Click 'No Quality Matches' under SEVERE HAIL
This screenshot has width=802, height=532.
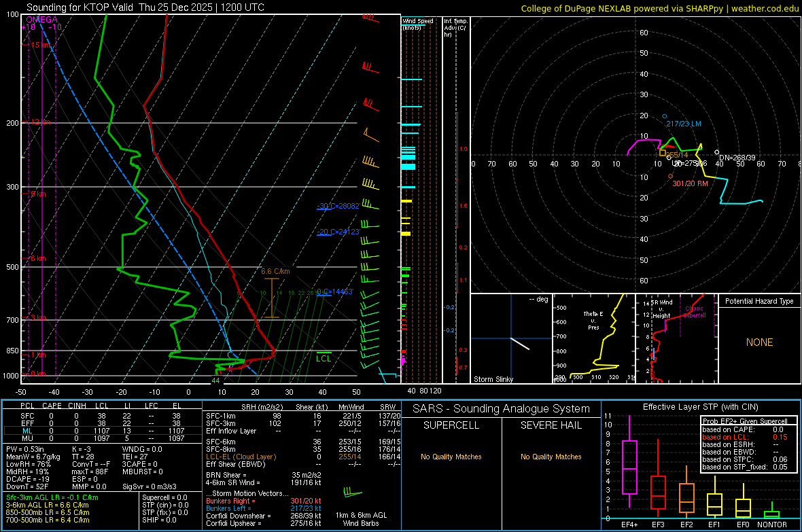point(551,457)
